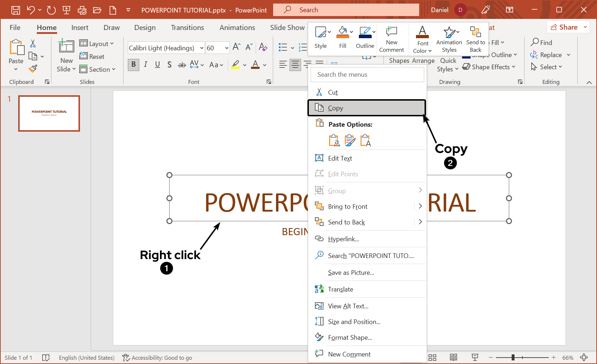The image size is (597, 364).
Task: Adjust the zoom slider handle
Action: (513, 357)
